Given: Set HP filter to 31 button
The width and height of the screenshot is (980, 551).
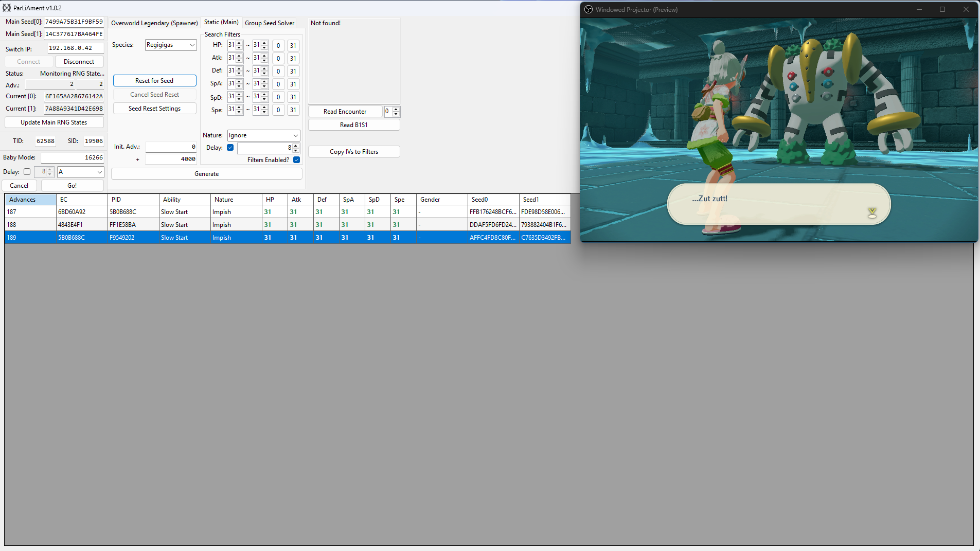Looking at the screenshot, I should (293, 46).
